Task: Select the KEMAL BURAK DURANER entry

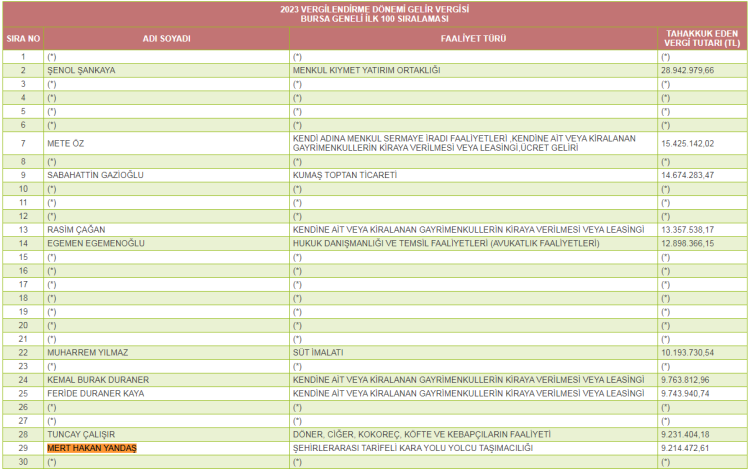Action: tap(96, 380)
